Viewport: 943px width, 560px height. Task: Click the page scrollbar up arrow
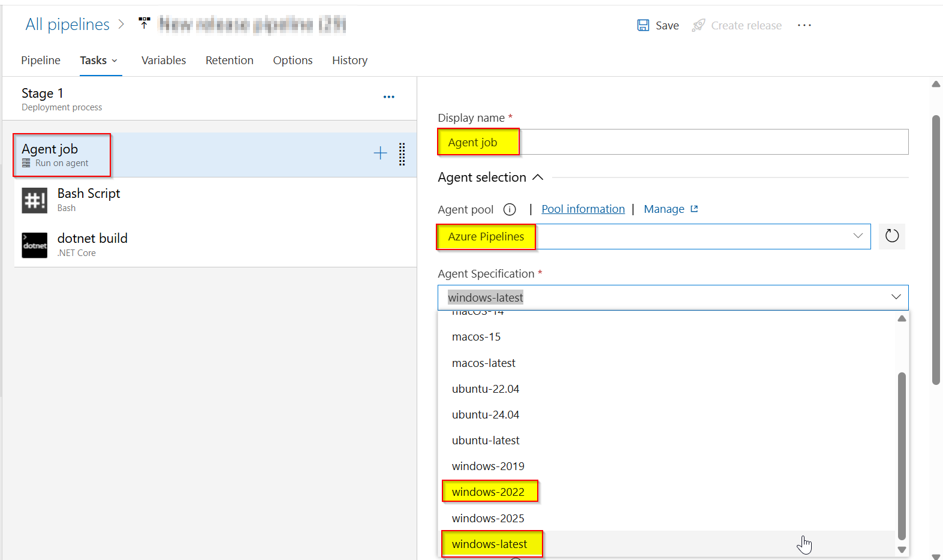click(x=936, y=85)
